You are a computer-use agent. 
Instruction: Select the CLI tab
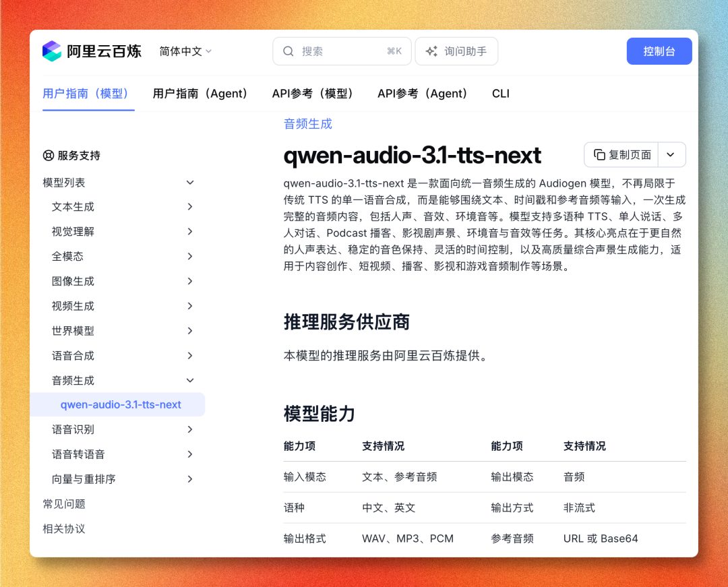point(500,94)
